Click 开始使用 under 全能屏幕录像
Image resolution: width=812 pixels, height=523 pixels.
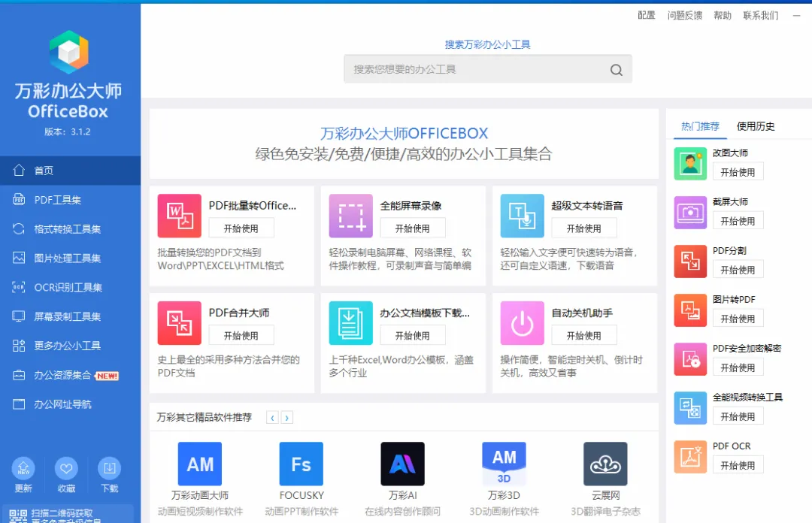coord(413,228)
